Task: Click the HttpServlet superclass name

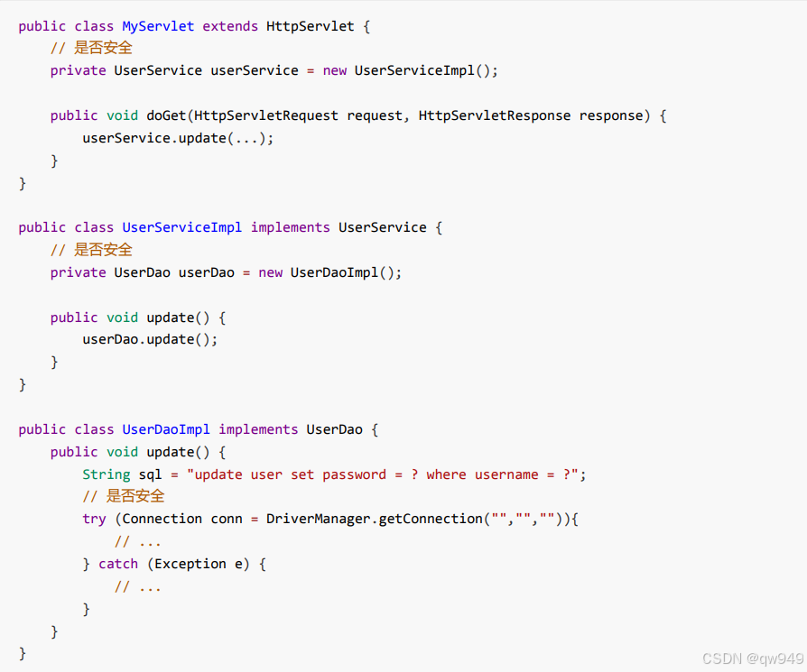Action: (310, 26)
